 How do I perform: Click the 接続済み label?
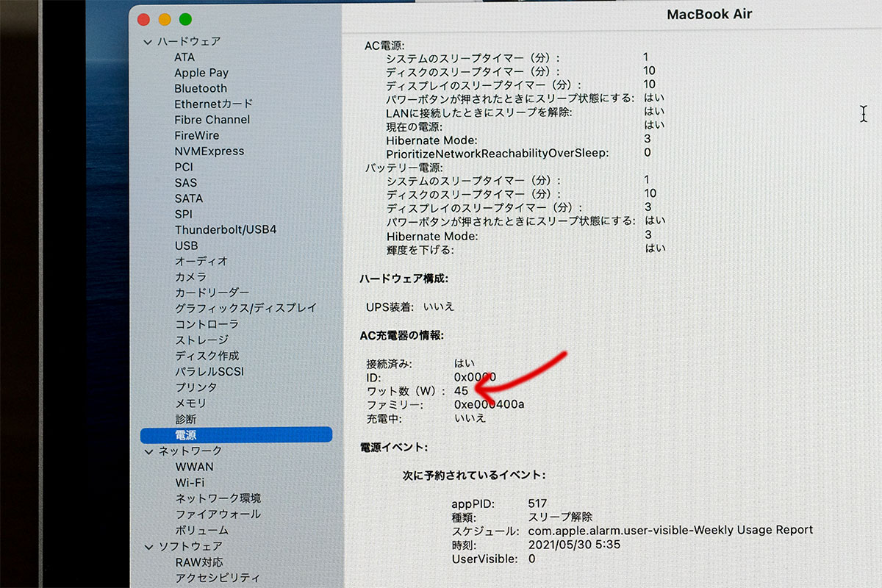pos(389,363)
